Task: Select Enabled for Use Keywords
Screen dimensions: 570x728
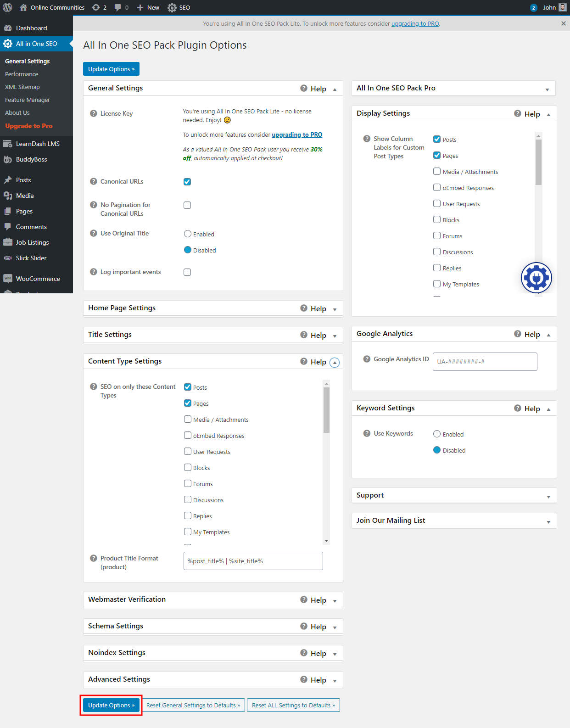Action: (x=437, y=434)
